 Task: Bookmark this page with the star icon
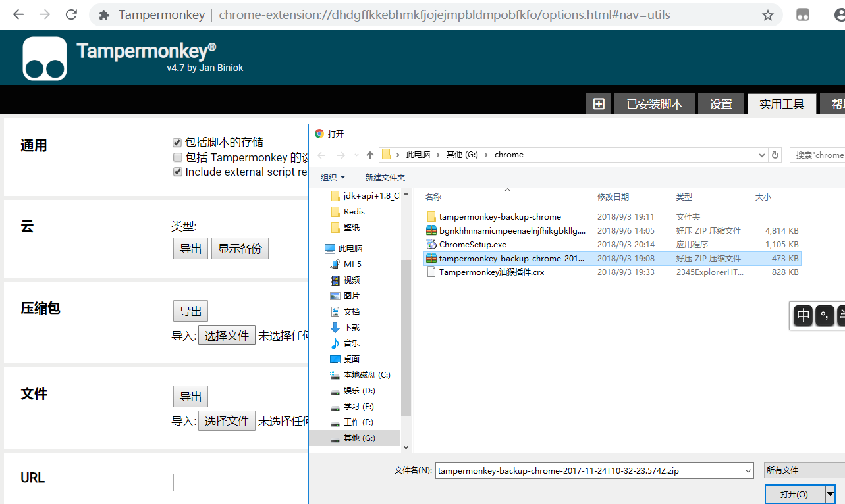click(x=768, y=15)
